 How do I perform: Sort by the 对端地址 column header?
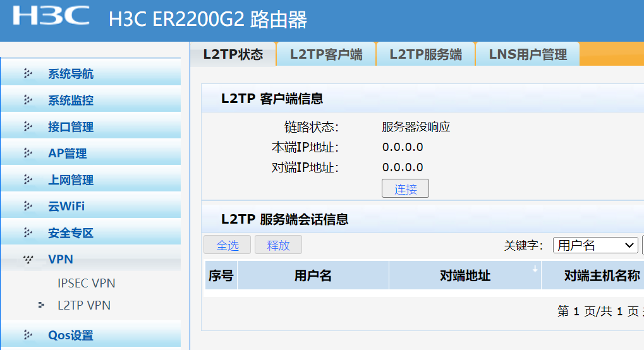tap(465, 275)
